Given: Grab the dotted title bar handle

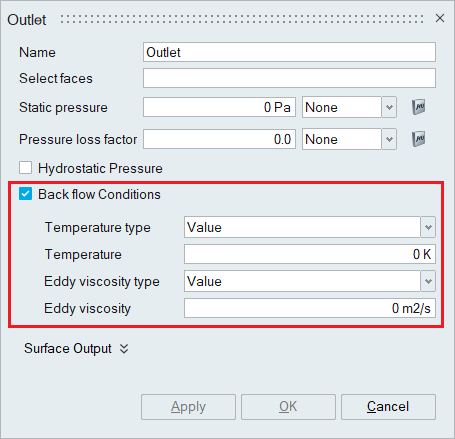Looking at the screenshot, I should pos(242,19).
